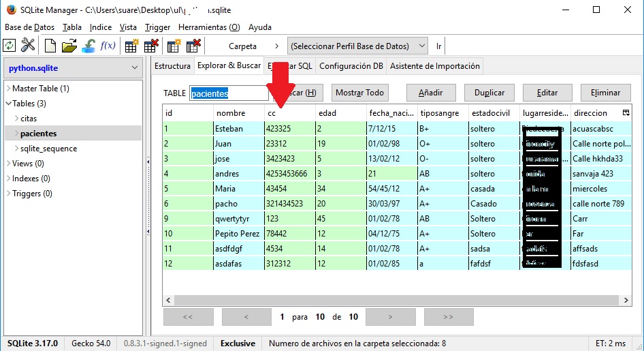Click the Firefox icon in the title bar
The height and width of the screenshot is (351, 644).
(x=11, y=10)
